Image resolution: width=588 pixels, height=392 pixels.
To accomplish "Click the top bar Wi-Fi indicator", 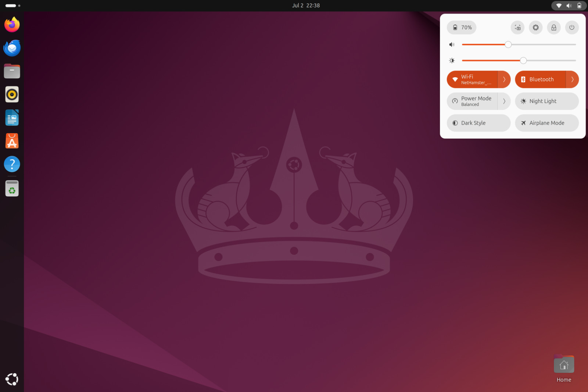I will [559, 6].
